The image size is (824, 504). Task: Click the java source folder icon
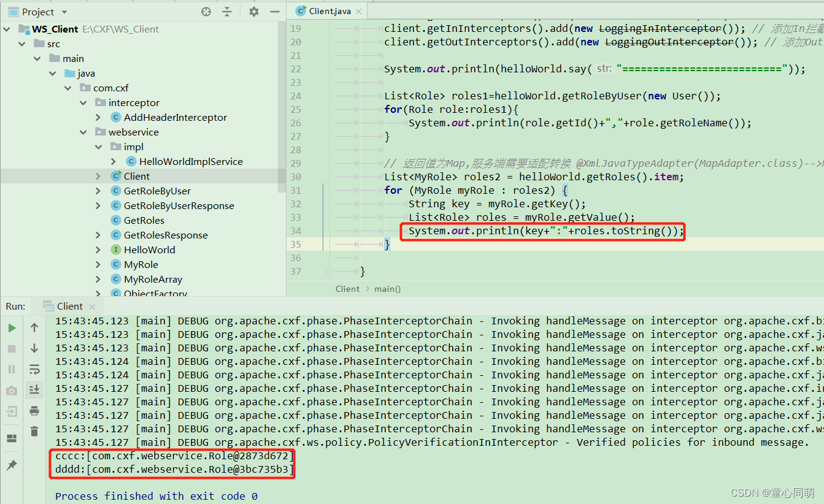[70, 73]
